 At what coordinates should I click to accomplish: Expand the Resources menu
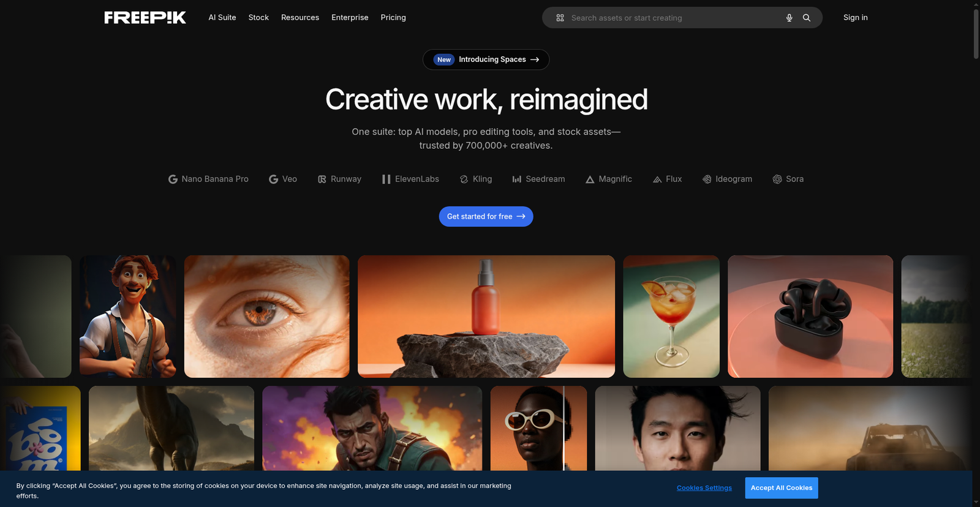tap(300, 18)
